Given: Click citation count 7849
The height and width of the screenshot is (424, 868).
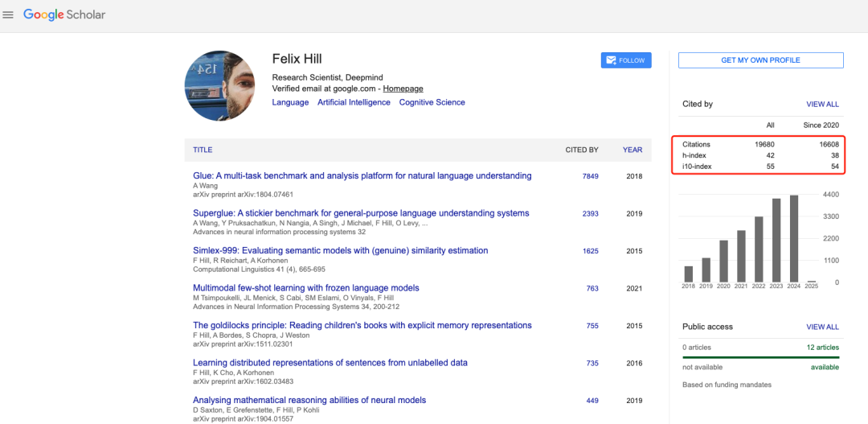Looking at the screenshot, I should (590, 176).
